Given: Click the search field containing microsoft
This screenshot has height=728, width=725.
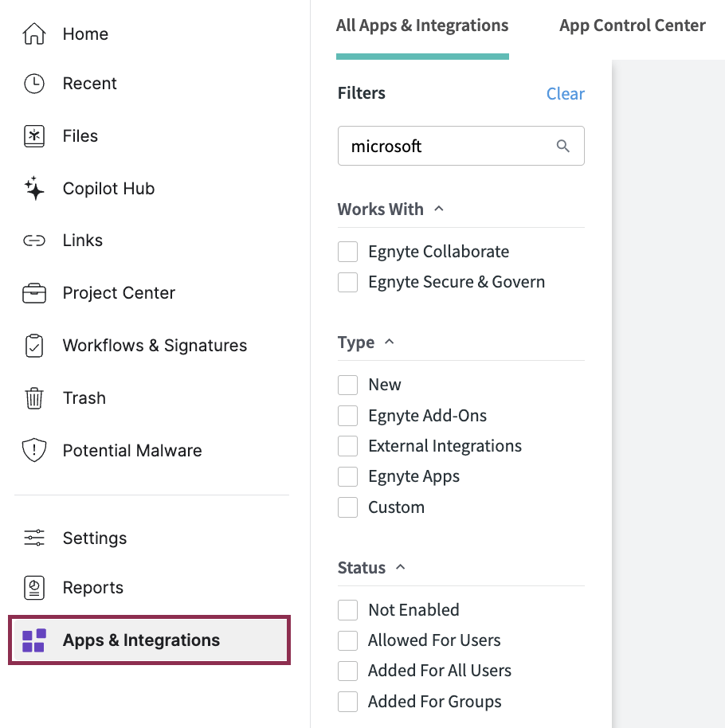Looking at the screenshot, I should [446, 147].
